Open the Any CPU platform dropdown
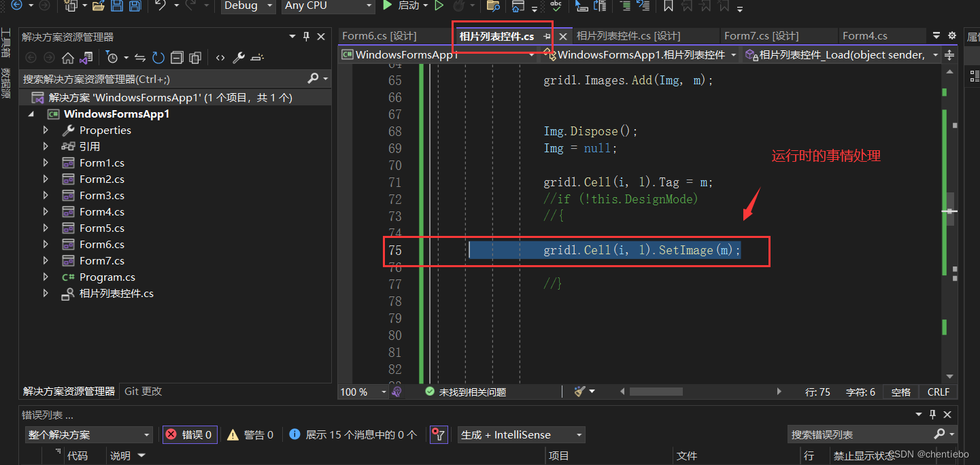 pos(329,5)
